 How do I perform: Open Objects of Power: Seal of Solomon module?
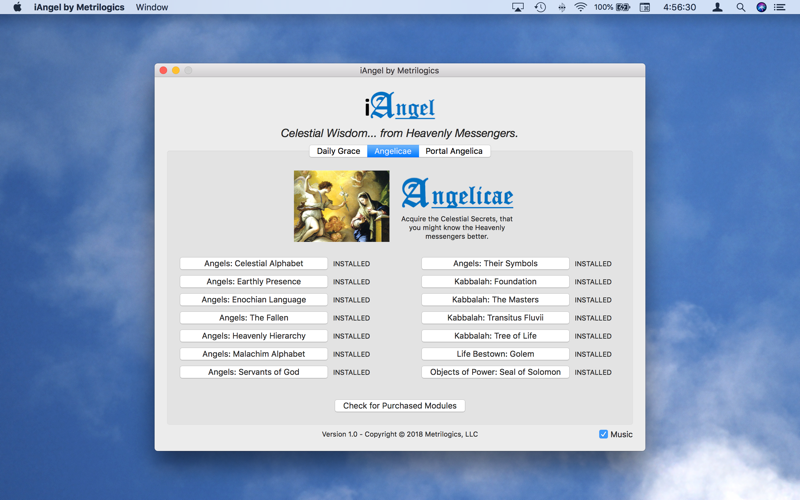(495, 372)
